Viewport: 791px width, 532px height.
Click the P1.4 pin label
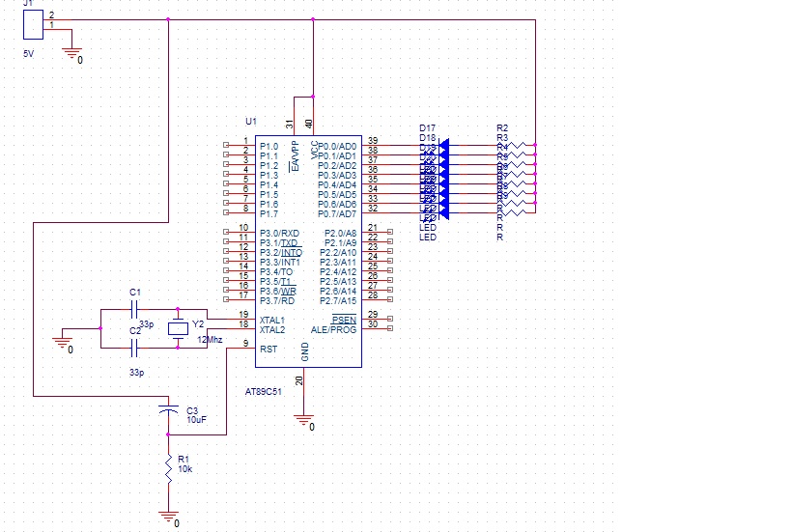click(268, 185)
